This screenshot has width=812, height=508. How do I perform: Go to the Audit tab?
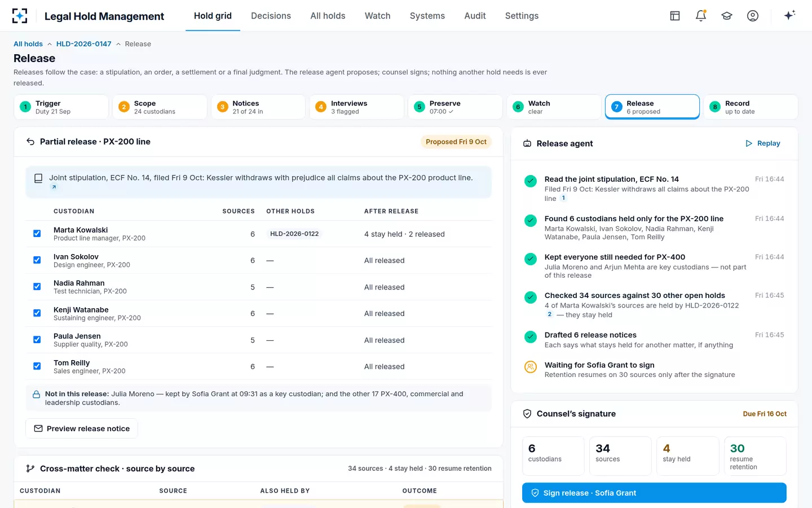point(475,16)
